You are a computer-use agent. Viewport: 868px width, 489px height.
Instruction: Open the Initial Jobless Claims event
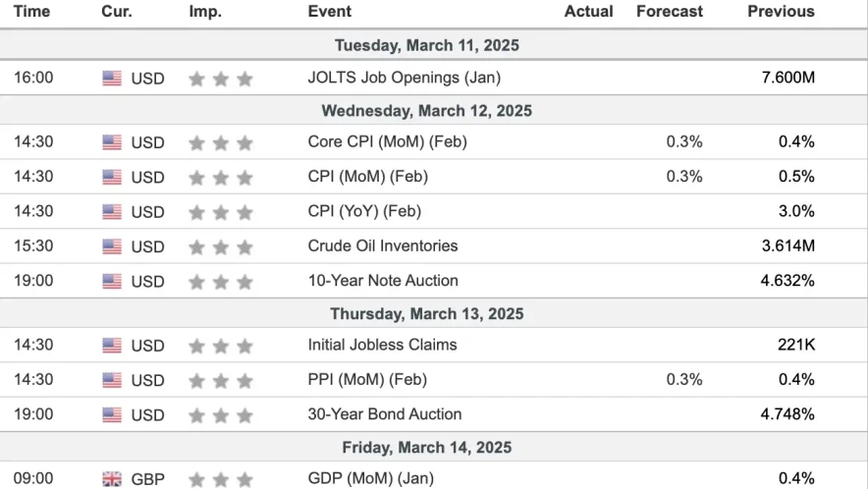point(382,345)
